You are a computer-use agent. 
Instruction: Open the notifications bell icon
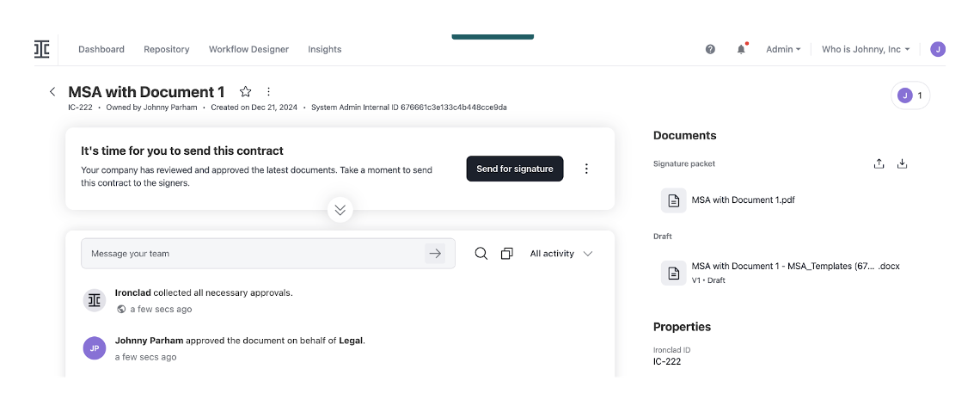(x=741, y=49)
